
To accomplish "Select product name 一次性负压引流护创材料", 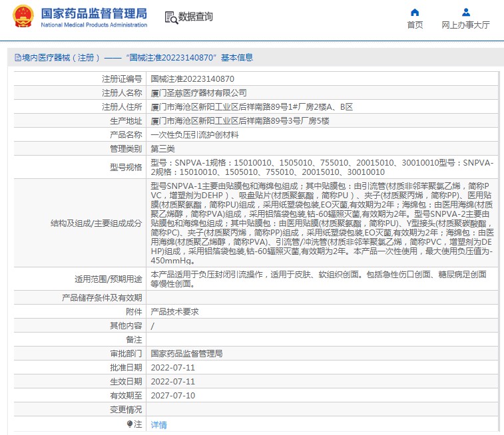I will tap(195, 135).
